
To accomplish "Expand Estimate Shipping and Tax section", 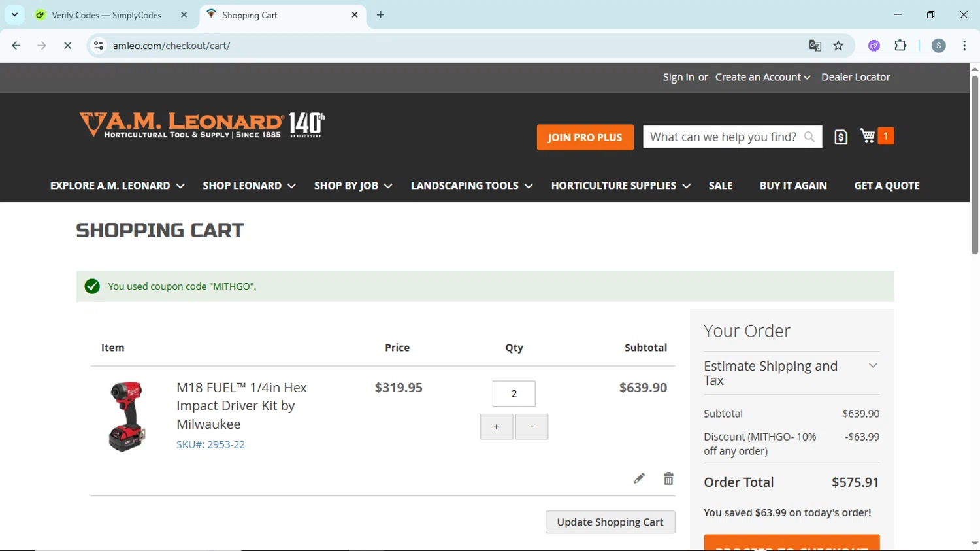I will (x=791, y=373).
